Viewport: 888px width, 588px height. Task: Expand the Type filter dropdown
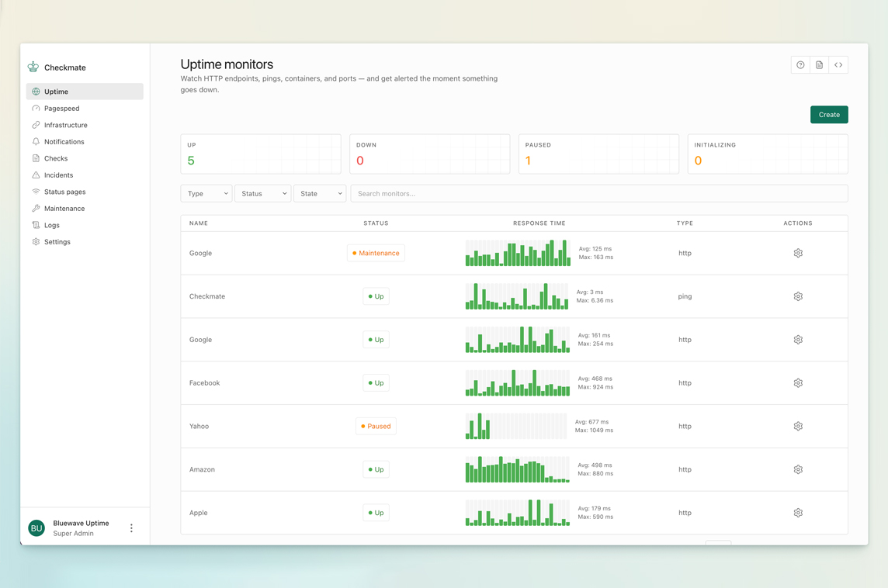(206, 194)
